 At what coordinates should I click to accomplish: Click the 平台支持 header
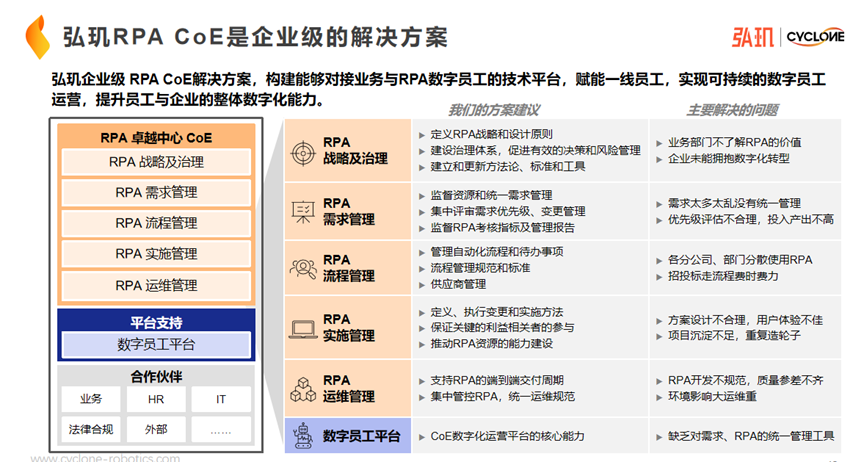(156, 322)
